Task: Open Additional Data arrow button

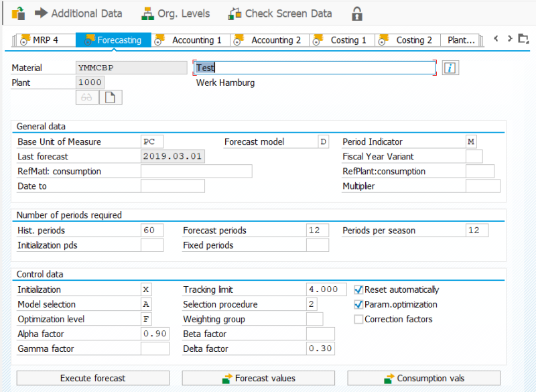Action: coord(41,13)
